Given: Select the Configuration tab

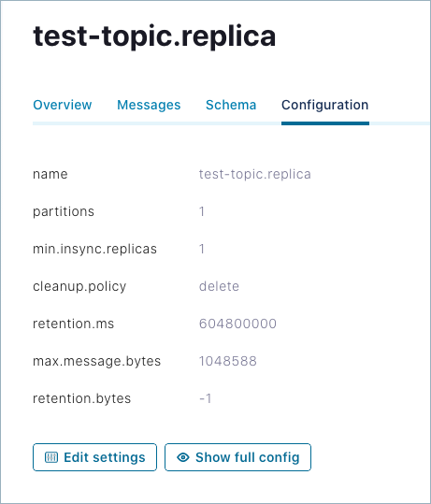Looking at the screenshot, I should 325,105.
